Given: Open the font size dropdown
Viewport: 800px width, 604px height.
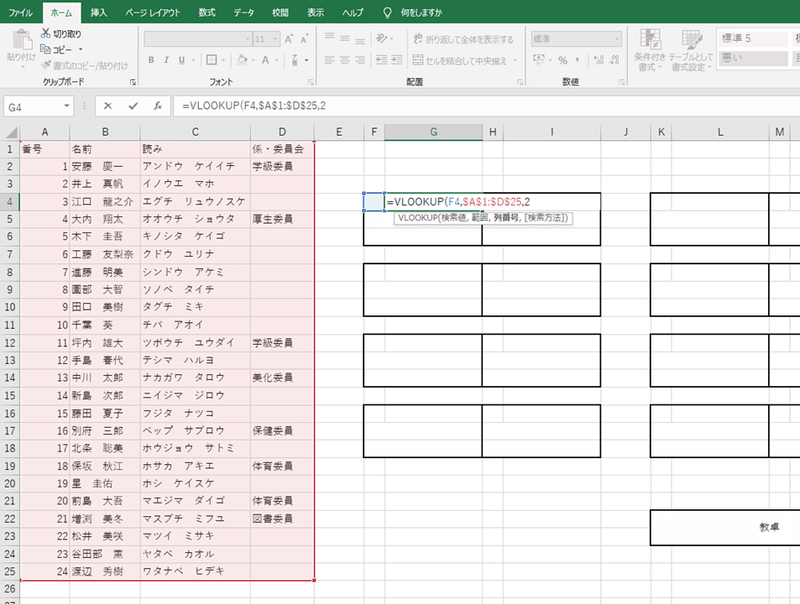Looking at the screenshot, I should point(275,39).
